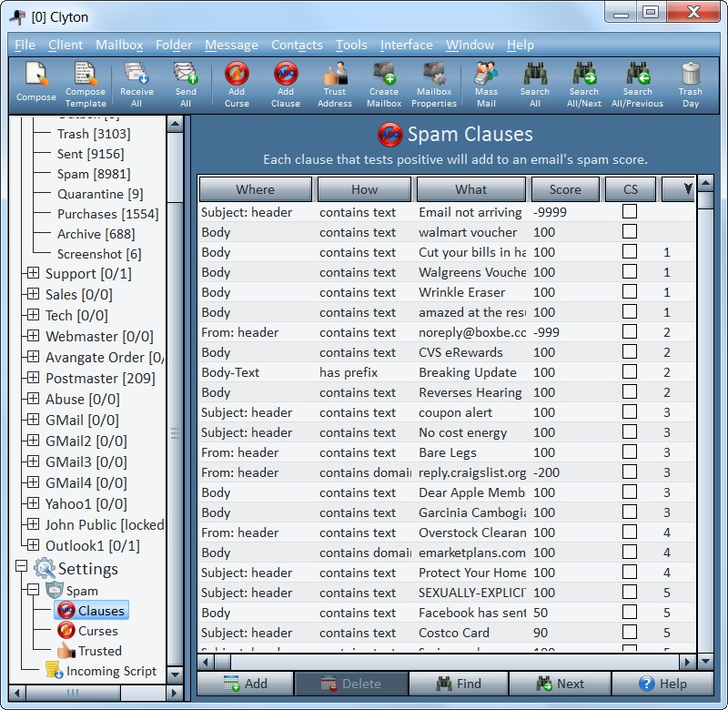Select the Trash [3103] folder

(94, 134)
